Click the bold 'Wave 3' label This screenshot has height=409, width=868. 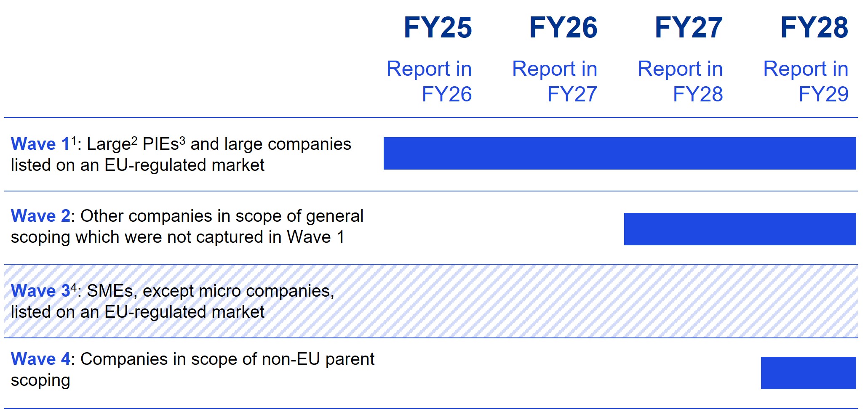coord(40,291)
